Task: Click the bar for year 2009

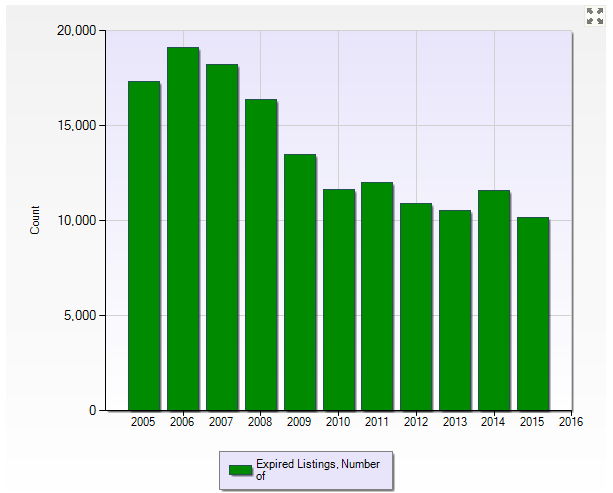Action: pyautogui.click(x=299, y=282)
